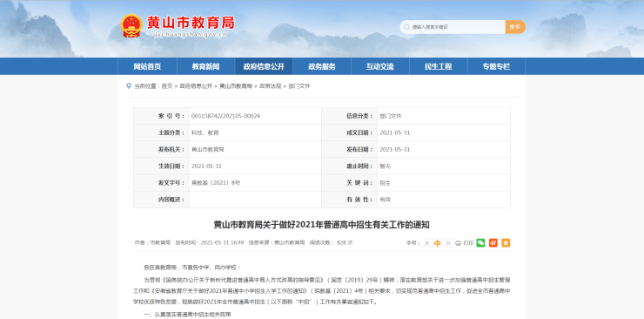Click the printer icon beside 打印
The image size is (644, 319).
point(459,243)
